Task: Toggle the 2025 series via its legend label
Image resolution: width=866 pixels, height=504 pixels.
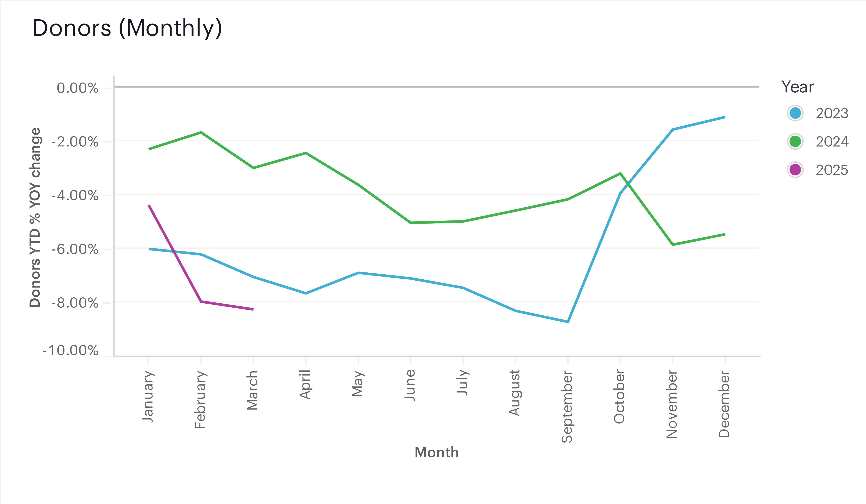Action: tap(832, 170)
